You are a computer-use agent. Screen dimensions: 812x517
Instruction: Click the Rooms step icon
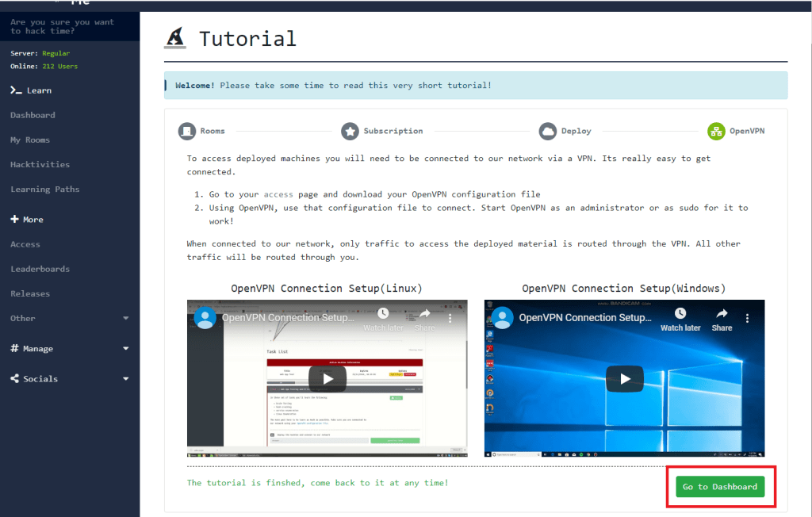(x=186, y=131)
